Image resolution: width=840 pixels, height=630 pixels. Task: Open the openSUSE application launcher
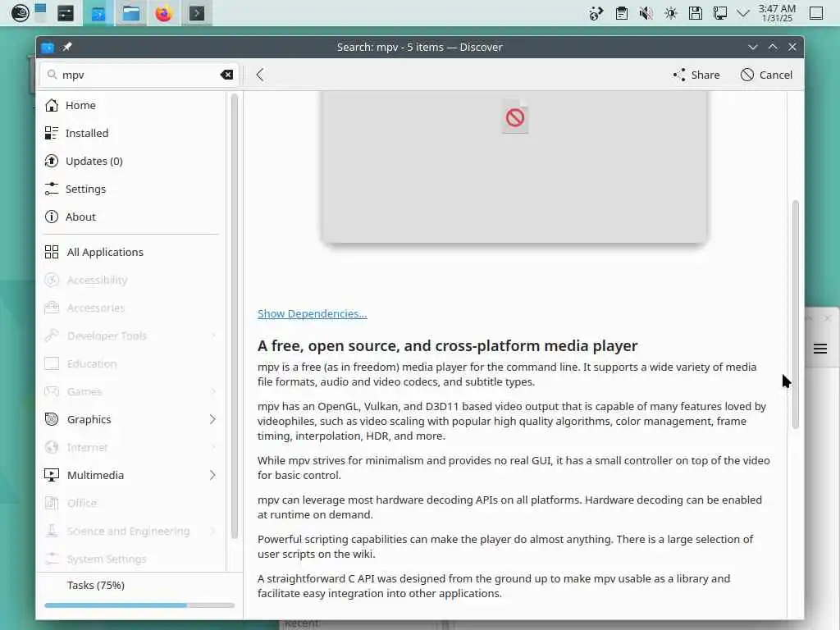21,13
